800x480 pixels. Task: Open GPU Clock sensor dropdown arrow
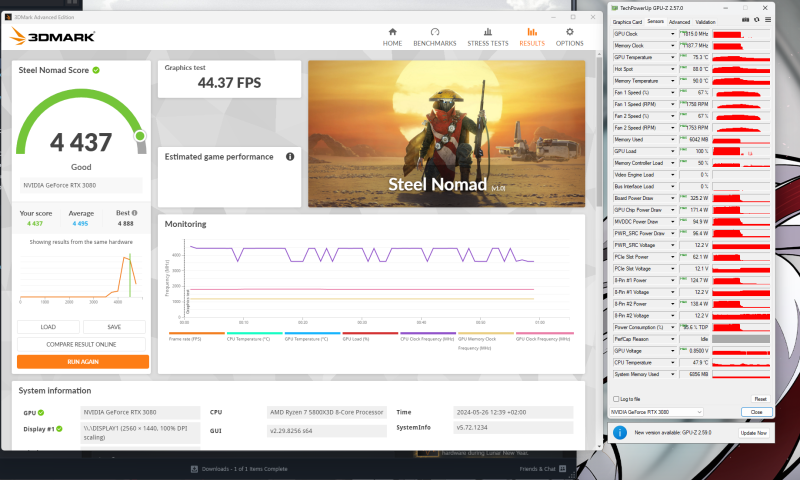pyautogui.click(x=672, y=34)
